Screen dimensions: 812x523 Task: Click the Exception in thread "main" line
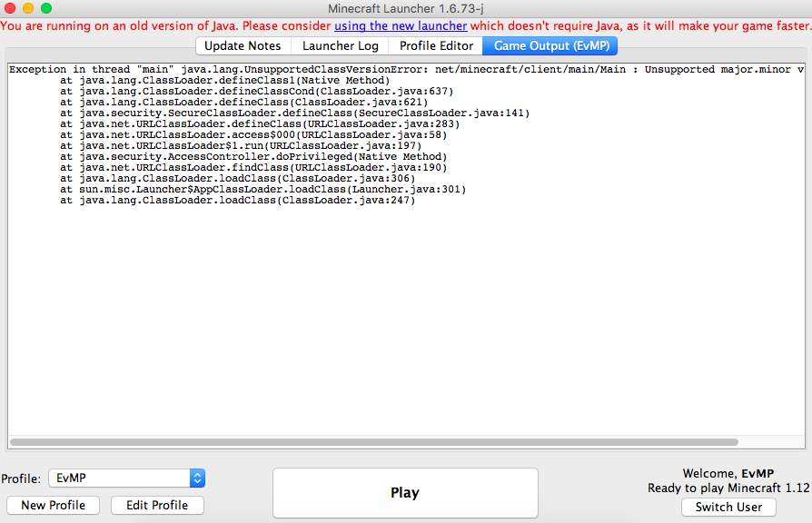[x=406, y=69]
